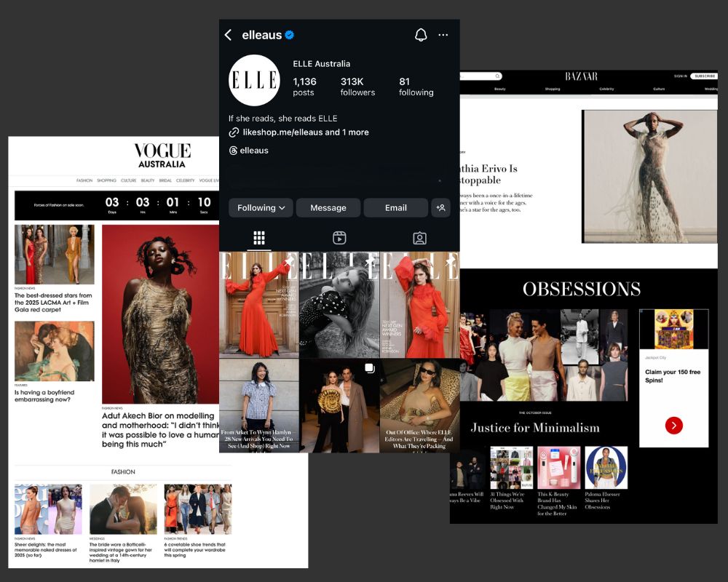Screen dimensions: 728x582
Task: Open the three-dot more options menu
Action: (443, 35)
